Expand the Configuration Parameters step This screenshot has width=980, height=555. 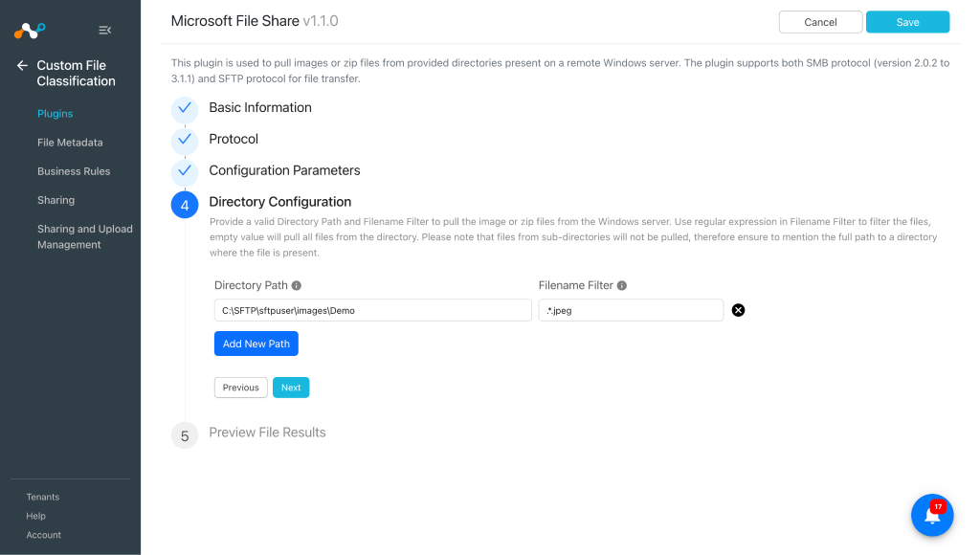pyautogui.click(x=284, y=170)
